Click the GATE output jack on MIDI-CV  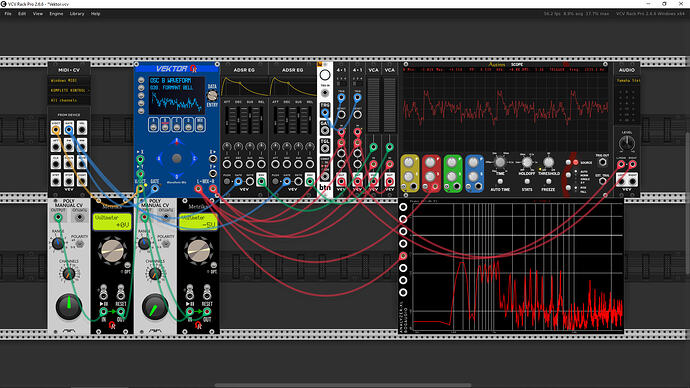pos(69,130)
